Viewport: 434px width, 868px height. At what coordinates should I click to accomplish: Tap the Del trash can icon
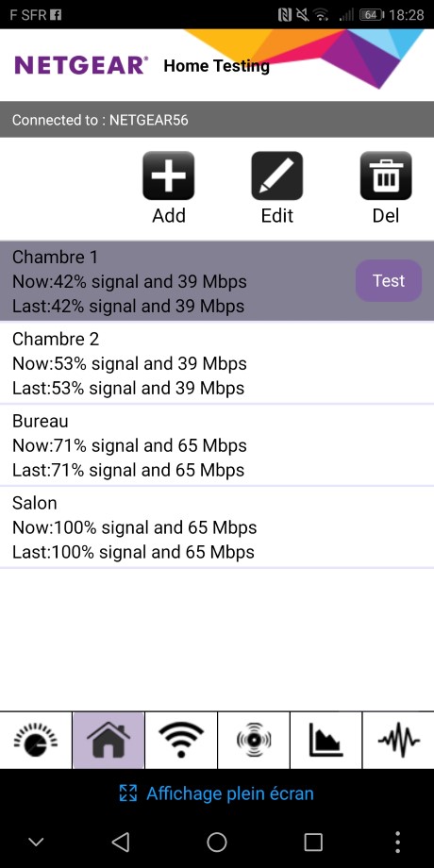click(386, 175)
